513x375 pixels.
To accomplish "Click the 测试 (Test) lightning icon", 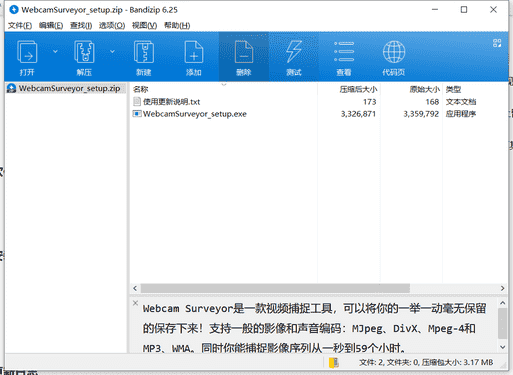I will tap(294, 52).
